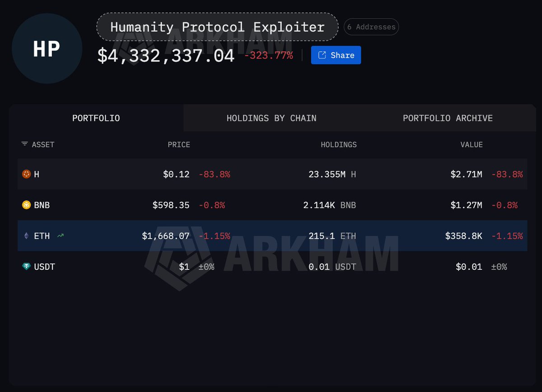Click the -0.8% value change in BNB row
Viewport: 542px width, 392px height.
505,205
